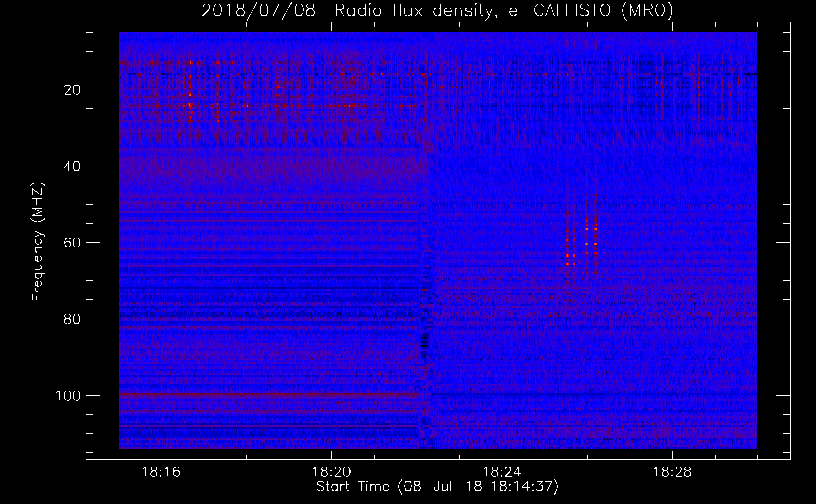Click the 40 MHz frequency tick label
Screen dimensions: 816x504
point(73,166)
